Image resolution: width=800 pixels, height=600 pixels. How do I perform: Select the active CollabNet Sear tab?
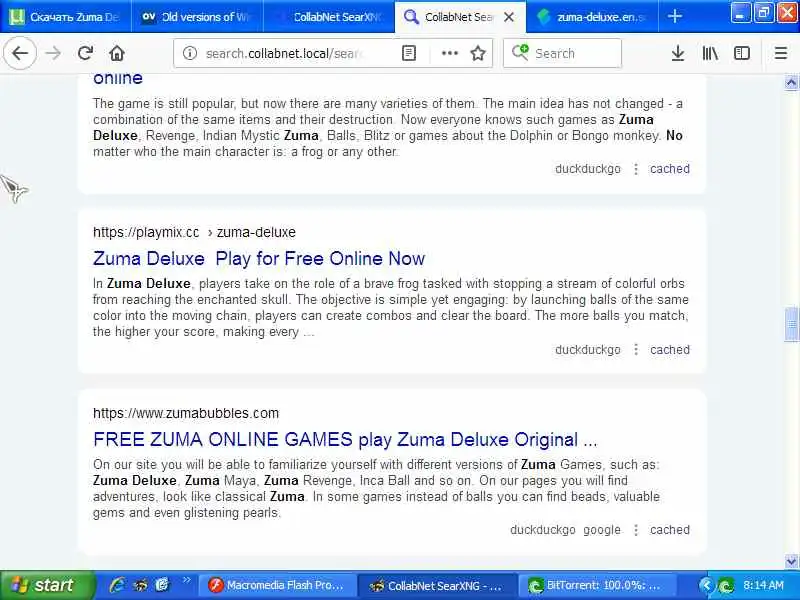coord(459,17)
